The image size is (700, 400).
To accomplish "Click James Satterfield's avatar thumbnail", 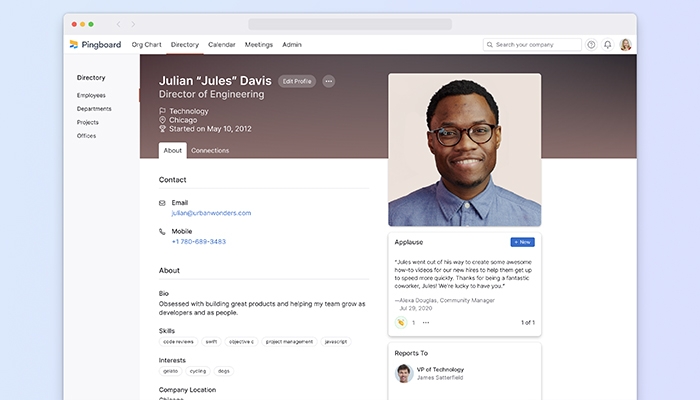I will point(404,374).
